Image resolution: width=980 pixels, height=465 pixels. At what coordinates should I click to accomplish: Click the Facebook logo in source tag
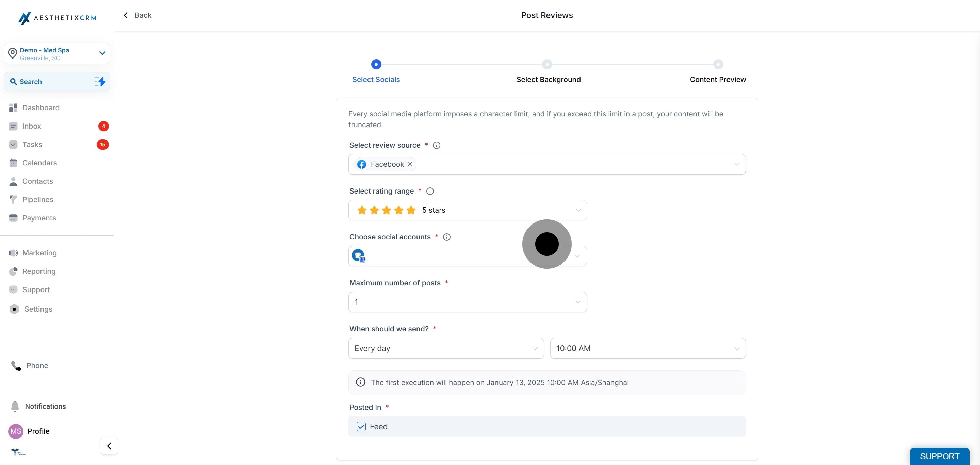point(361,164)
